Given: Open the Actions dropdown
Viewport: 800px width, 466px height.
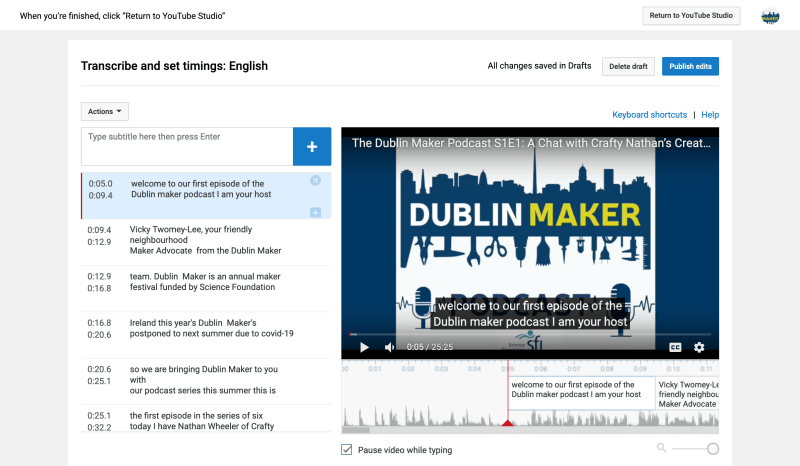Looking at the screenshot, I should click(x=105, y=111).
